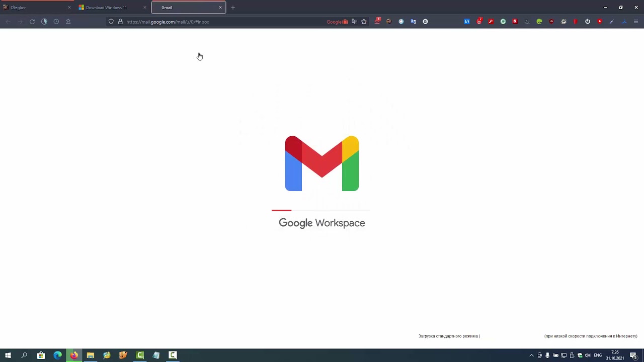The height and width of the screenshot is (362, 644).
Task: Show hidden system tray icons chevron
Action: pos(531,355)
